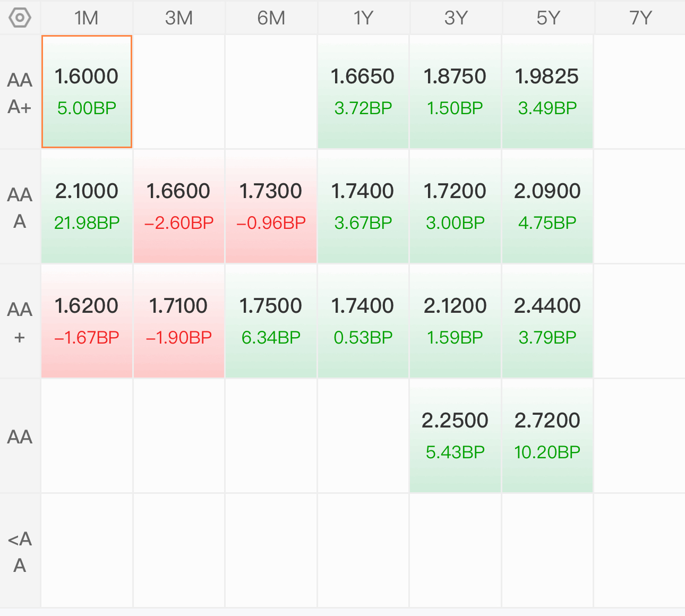Click the 1.9825 cell with 3.49BP
This screenshot has width=685, height=616.
click(x=547, y=91)
